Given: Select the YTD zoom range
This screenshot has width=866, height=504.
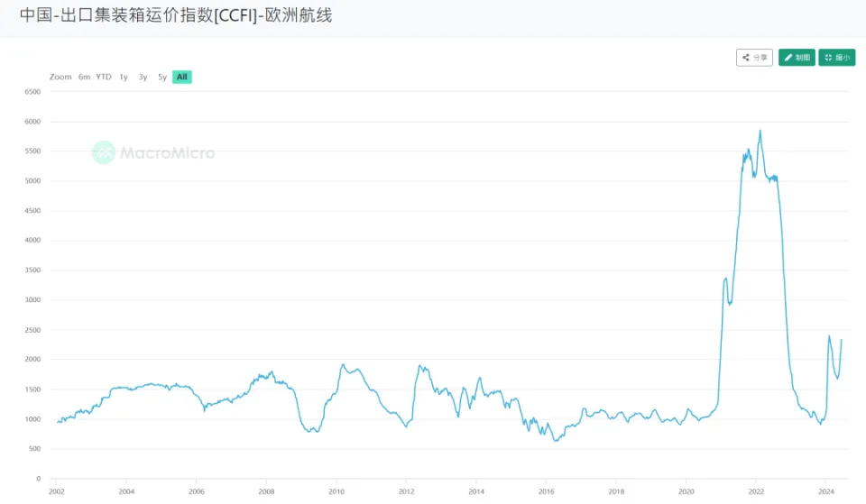Looking at the screenshot, I should pyautogui.click(x=104, y=78).
